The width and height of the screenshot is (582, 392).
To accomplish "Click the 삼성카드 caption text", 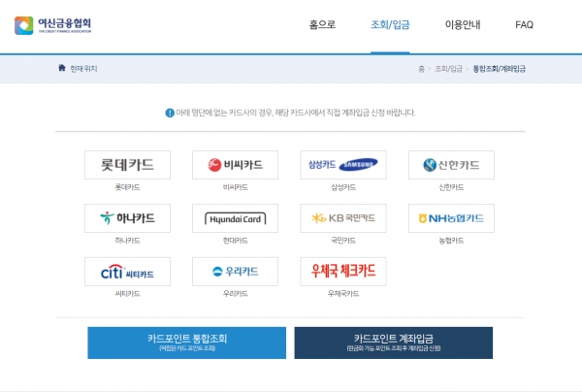I will 343,187.
